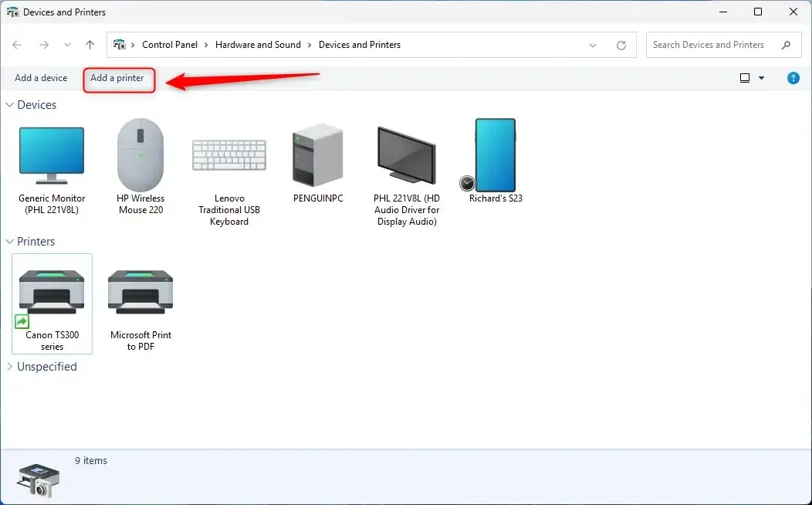This screenshot has width=812, height=505.
Task: Open the Help question mark icon
Action: point(793,78)
